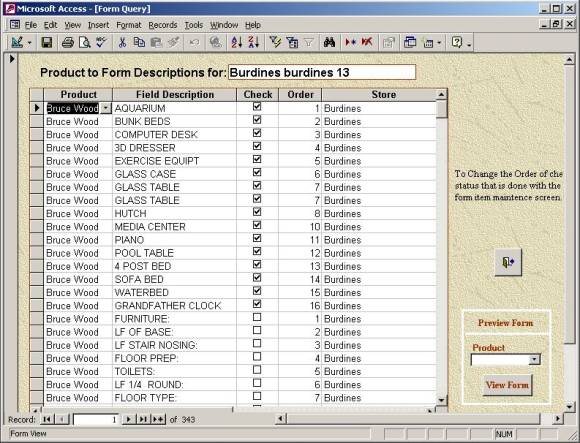The height and width of the screenshot is (443, 580).
Task: Click the Properties toolbar icon
Action: (388, 43)
